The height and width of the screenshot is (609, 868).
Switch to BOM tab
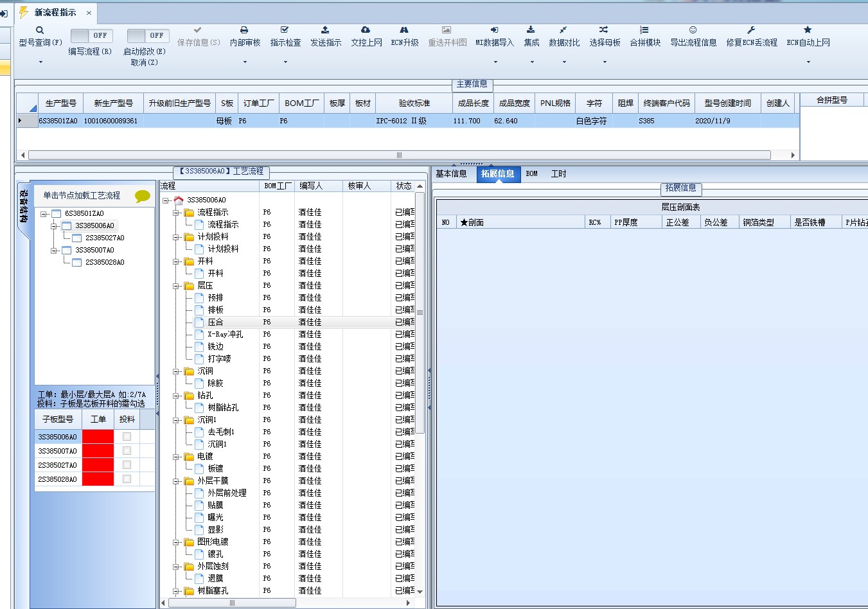[x=531, y=174]
